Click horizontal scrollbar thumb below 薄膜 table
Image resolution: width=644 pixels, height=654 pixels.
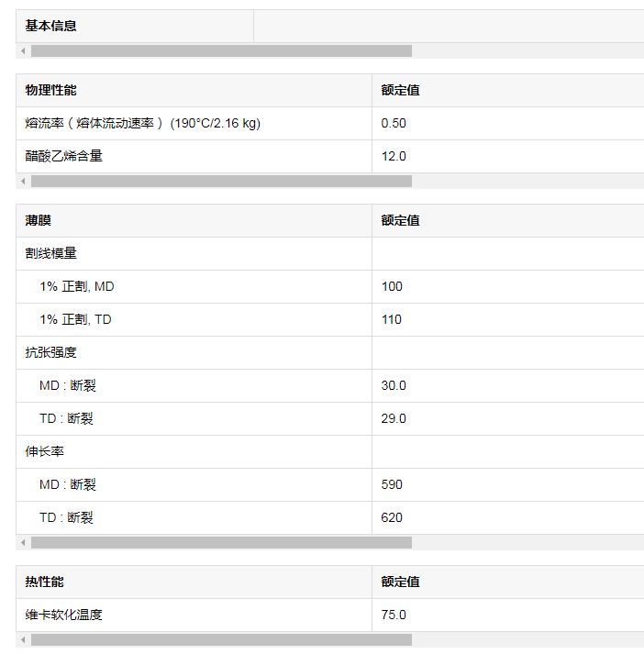click(221, 543)
